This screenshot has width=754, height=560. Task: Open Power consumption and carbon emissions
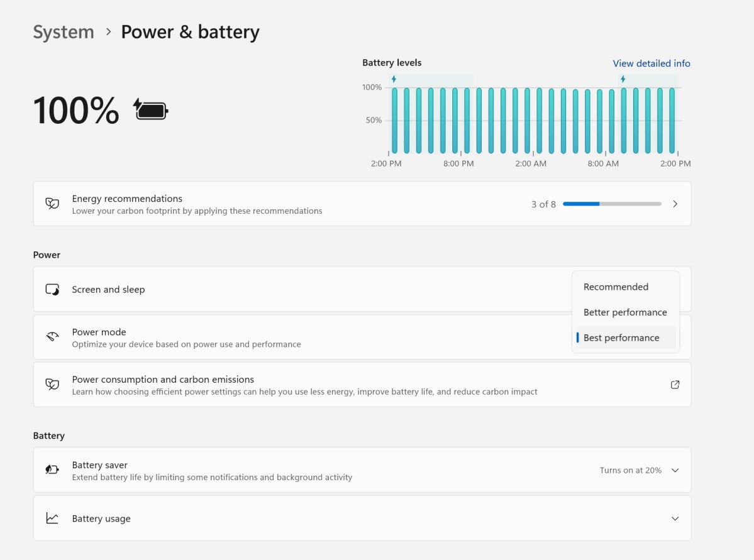163,380
